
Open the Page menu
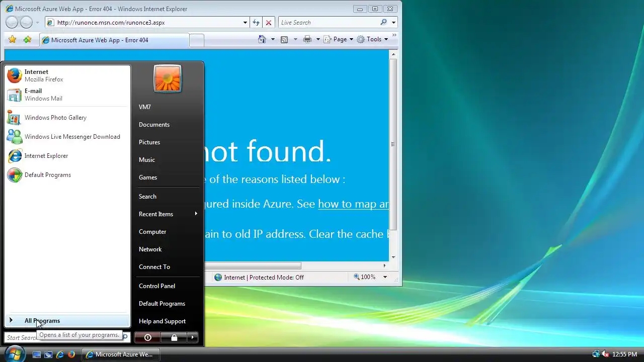click(338, 39)
